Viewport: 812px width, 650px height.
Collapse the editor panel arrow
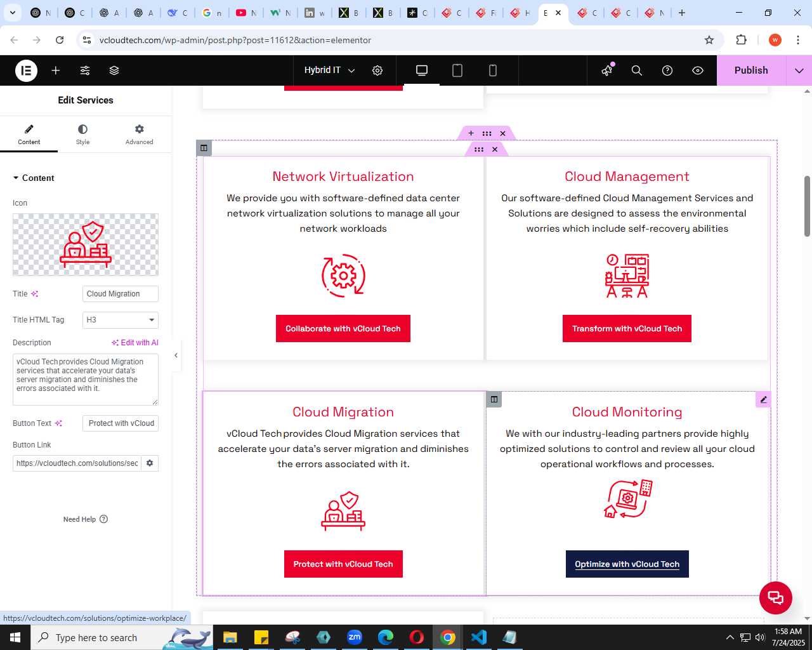[x=176, y=355]
